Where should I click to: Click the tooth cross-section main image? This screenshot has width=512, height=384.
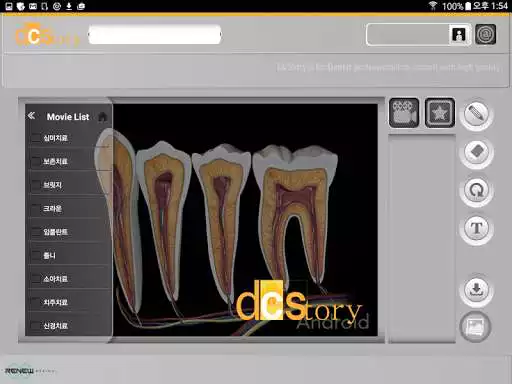pyautogui.click(x=245, y=220)
